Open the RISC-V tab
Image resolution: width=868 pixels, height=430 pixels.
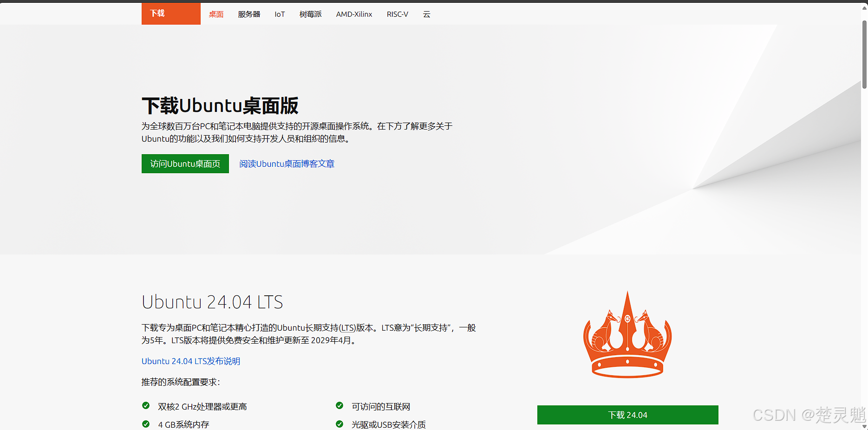coord(398,14)
